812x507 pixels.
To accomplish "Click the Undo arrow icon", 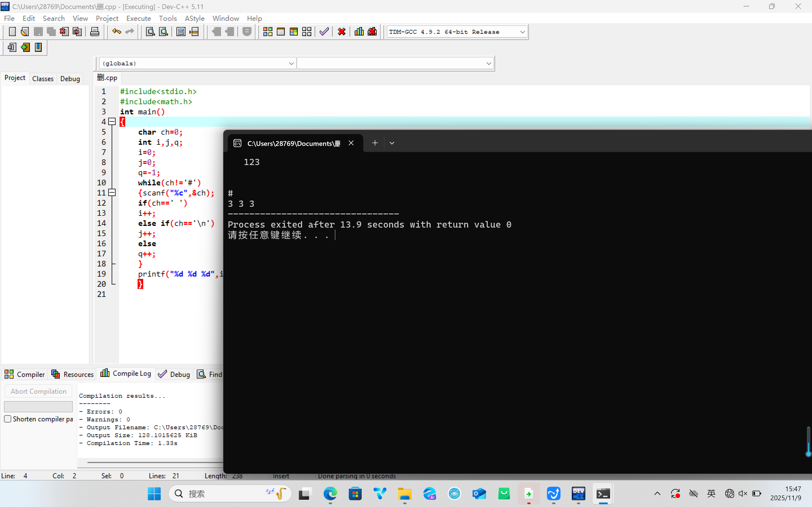I will tap(116, 32).
